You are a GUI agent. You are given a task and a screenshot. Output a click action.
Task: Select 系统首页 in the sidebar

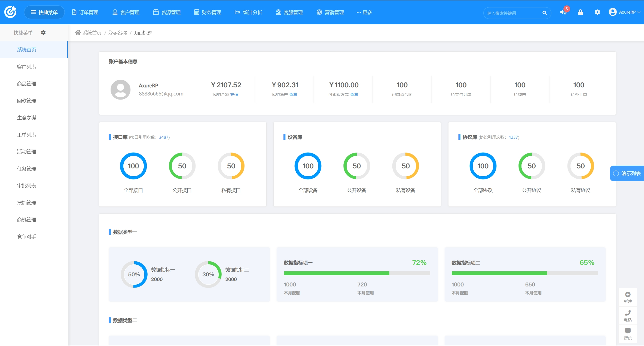[x=34, y=50]
